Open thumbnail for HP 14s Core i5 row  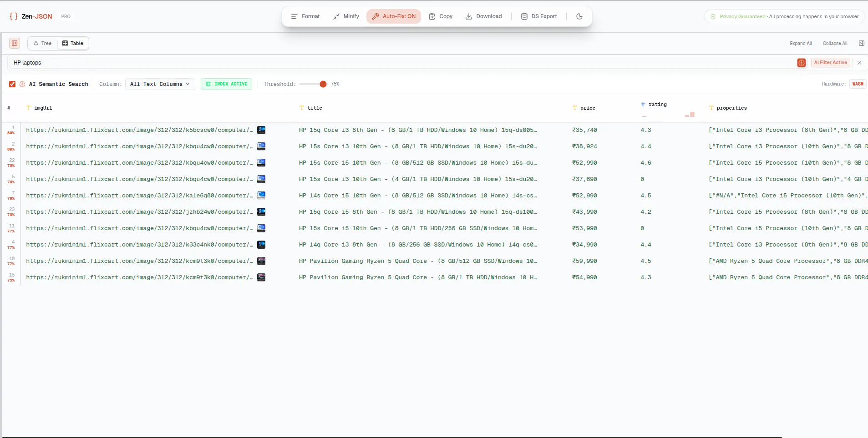pyautogui.click(x=261, y=196)
